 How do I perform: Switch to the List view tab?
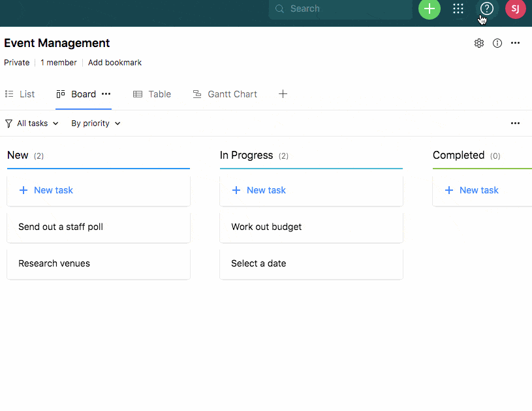[20, 94]
